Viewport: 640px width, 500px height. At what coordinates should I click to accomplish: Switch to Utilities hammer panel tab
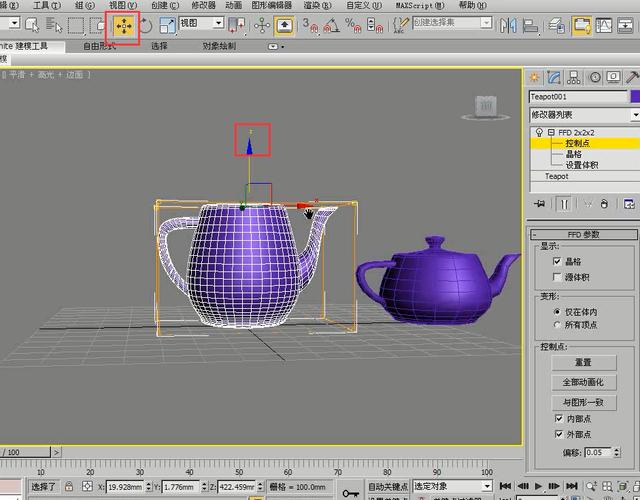[632, 77]
